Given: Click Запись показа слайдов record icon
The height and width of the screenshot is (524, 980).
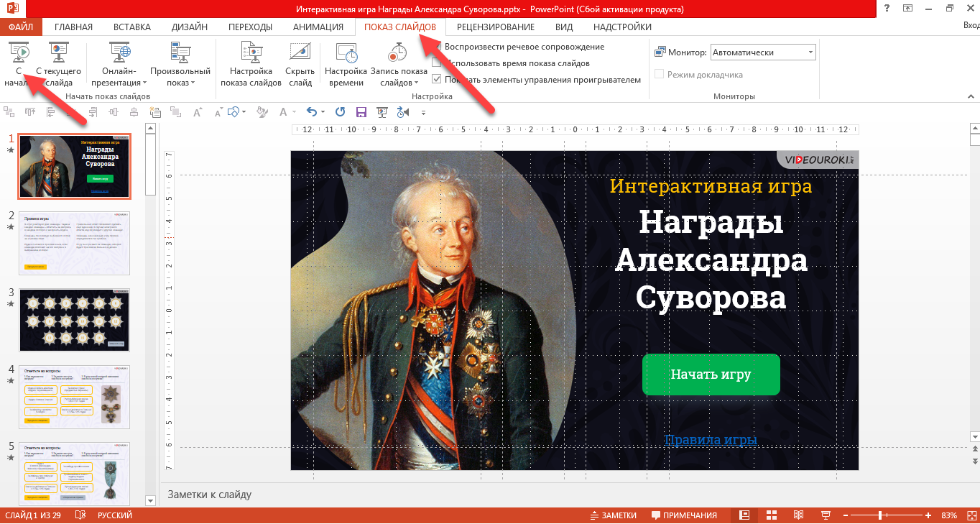Looking at the screenshot, I should (397, 54).
